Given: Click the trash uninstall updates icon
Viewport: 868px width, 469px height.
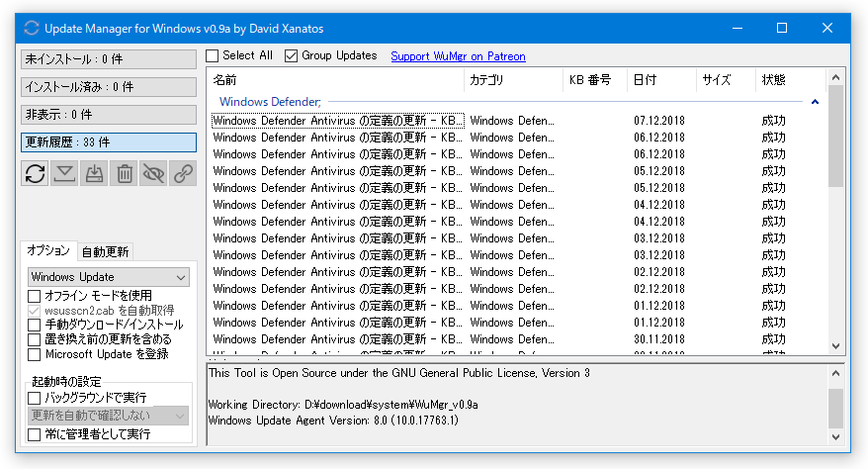Looking at the screenshot, I should pyautogui.click(x=124, y=173).
